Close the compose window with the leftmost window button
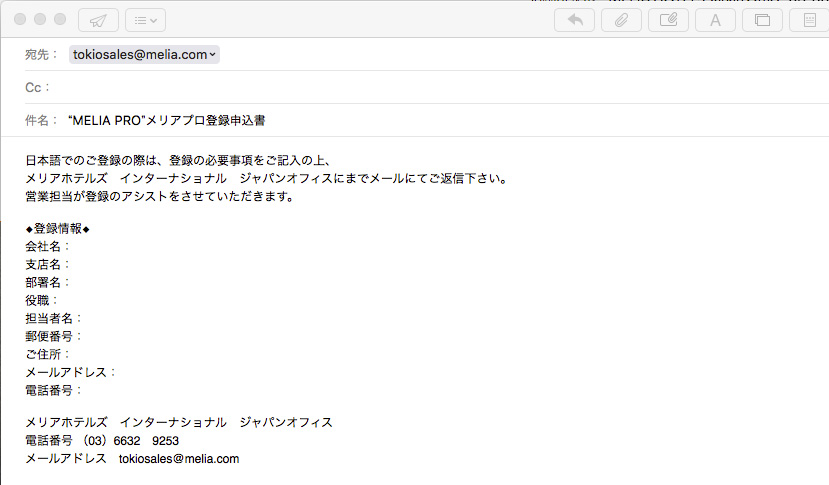This screenshot has height=485, width=829. tap(19, 19)
